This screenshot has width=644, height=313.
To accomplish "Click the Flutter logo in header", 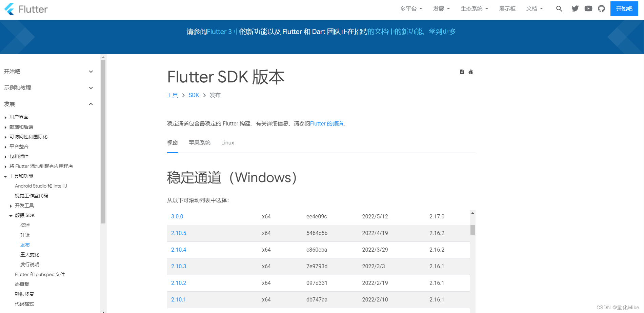I will pyautogui.click(x=26, y=9).
